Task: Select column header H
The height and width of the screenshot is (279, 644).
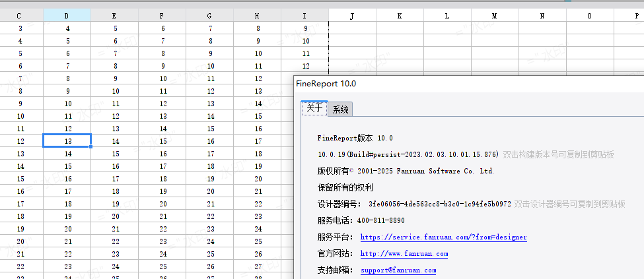Action: click(258, 16)
